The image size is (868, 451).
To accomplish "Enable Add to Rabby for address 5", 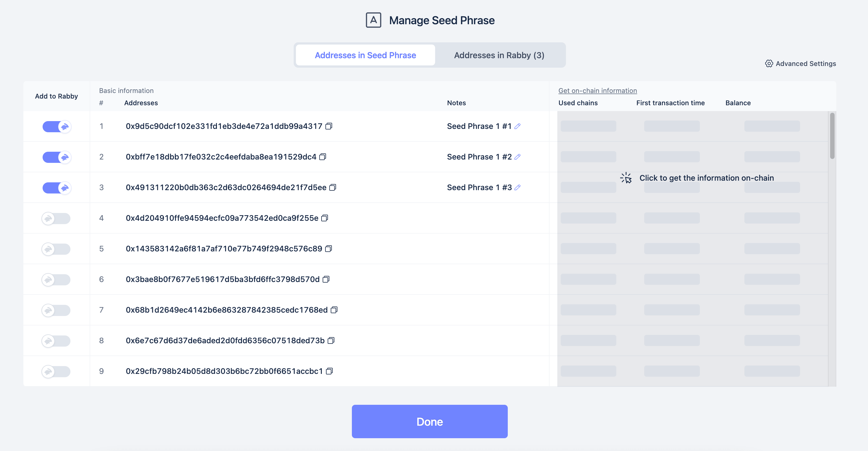I will pos(56,249).
